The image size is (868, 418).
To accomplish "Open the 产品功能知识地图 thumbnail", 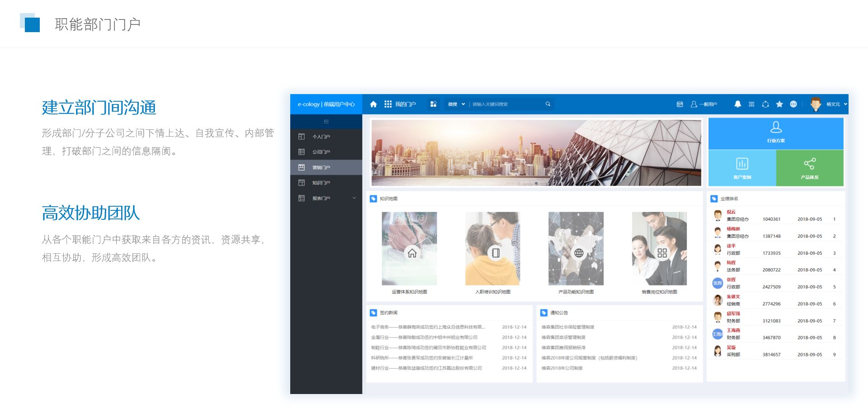I will [x=576, y=249].
